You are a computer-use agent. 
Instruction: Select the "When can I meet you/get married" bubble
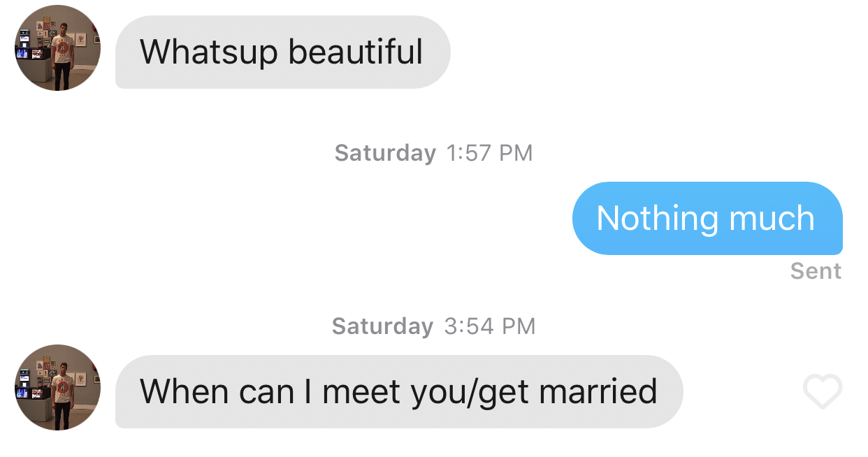coord(398,391)
